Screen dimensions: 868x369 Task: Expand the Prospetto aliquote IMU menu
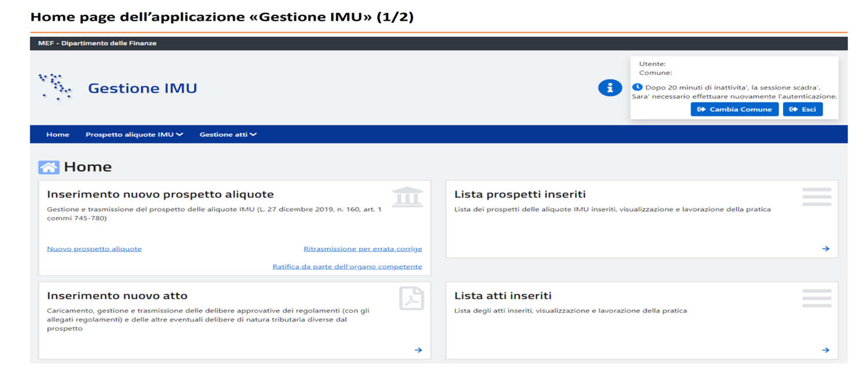[x=134, y=134]
